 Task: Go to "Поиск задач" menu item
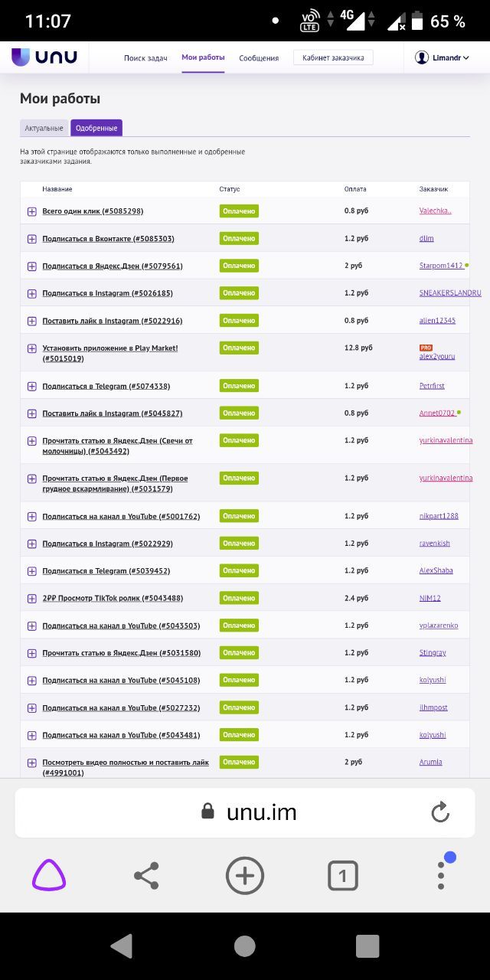145,58
